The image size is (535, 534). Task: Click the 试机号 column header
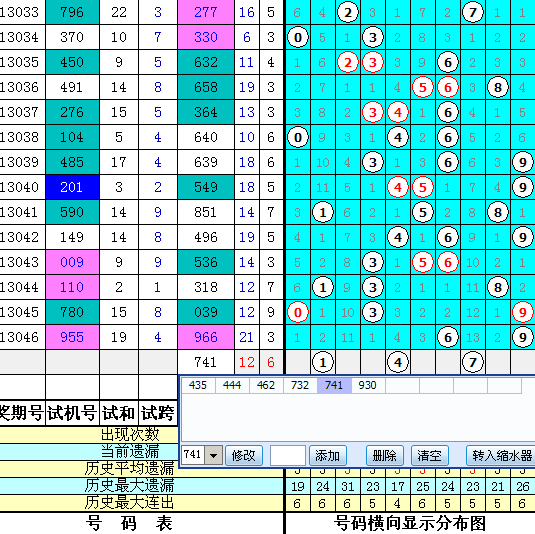(72, 413)
